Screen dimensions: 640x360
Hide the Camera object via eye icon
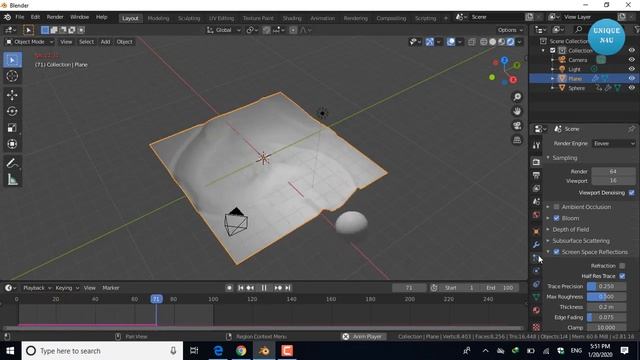631,60
